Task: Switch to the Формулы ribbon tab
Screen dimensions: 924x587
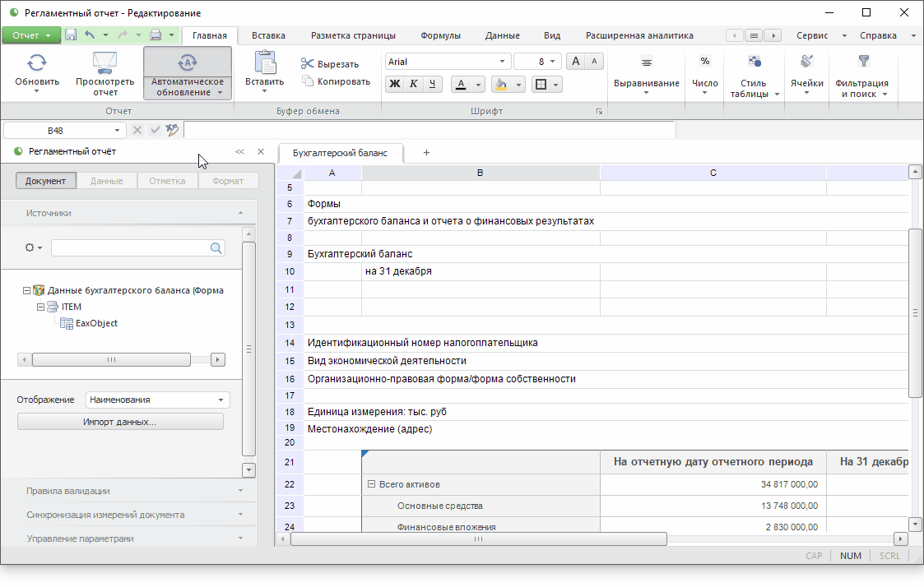Action: click(440, 35)
